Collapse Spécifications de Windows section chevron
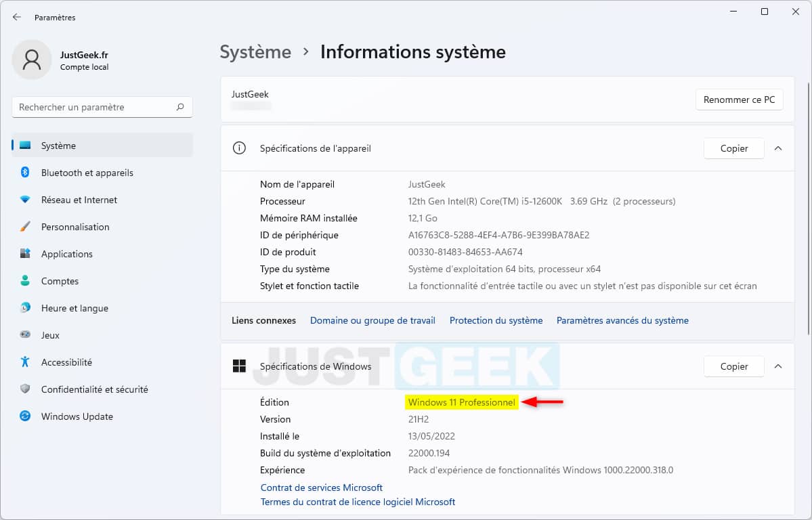The height and width of the screenshot is (520, 812). point(778,366)
